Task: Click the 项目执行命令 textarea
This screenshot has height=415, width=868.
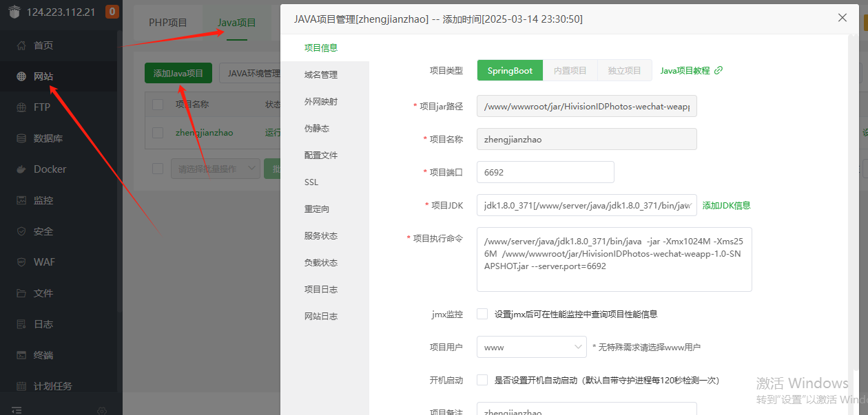Action: click(x=614, y=259)
